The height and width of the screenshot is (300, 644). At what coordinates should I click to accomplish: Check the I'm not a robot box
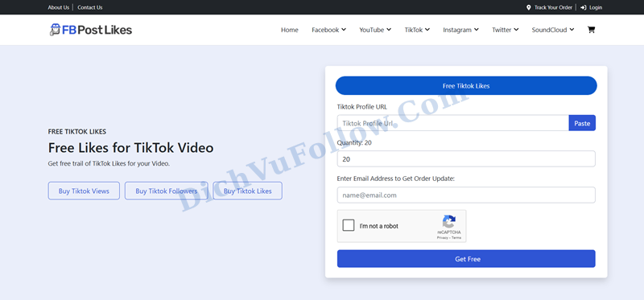[x=349, y=225]
